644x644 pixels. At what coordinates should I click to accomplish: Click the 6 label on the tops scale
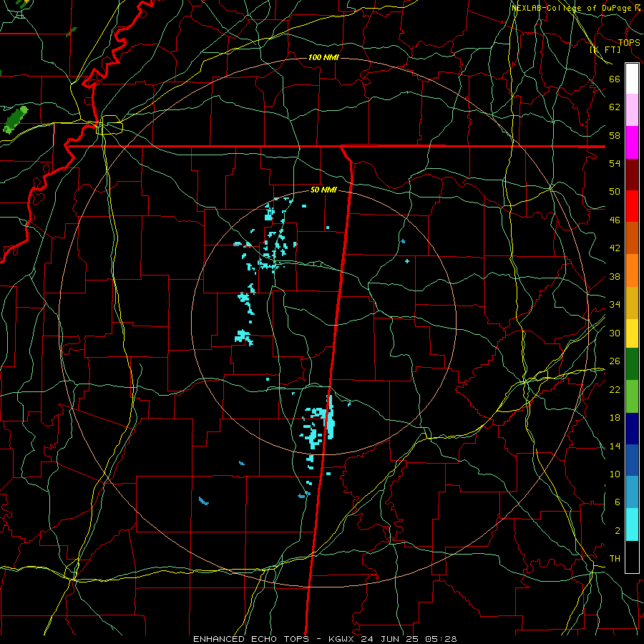pyautogui.click(x=617, y=502)
